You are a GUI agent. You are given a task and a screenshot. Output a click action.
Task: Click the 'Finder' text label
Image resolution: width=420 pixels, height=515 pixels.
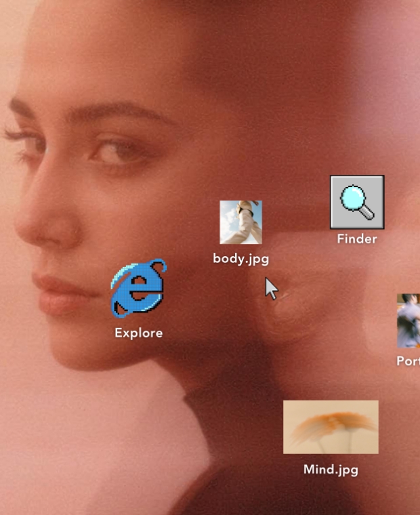click(x=357, y=239)
